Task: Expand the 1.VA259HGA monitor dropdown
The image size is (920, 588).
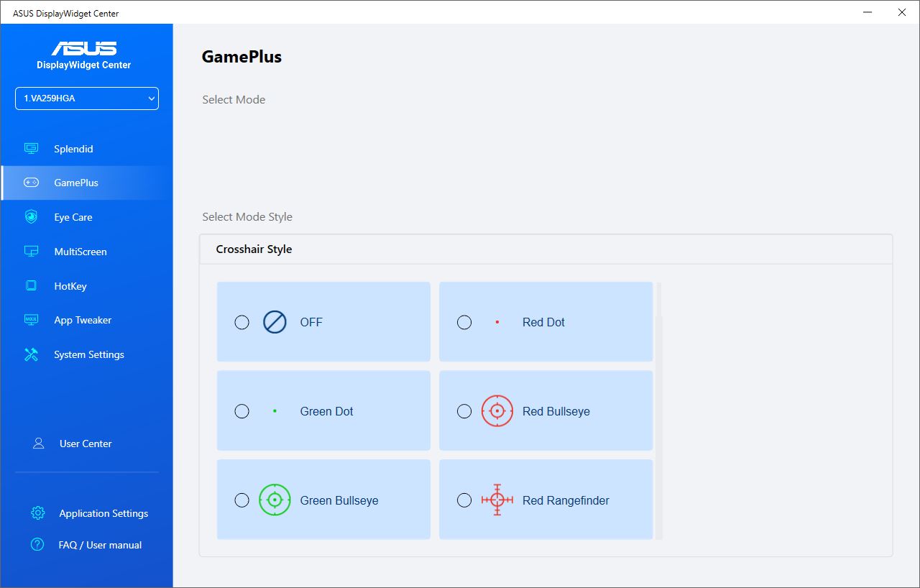Action: (87, 98)
